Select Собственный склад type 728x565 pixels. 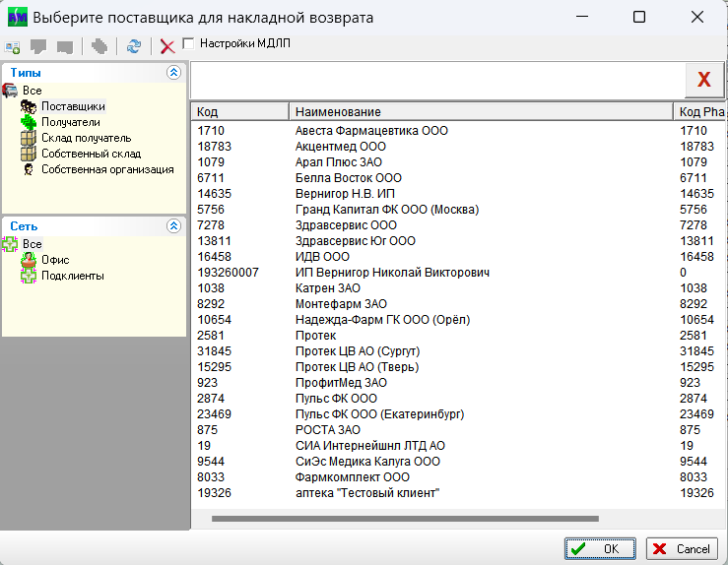[91, 154]
